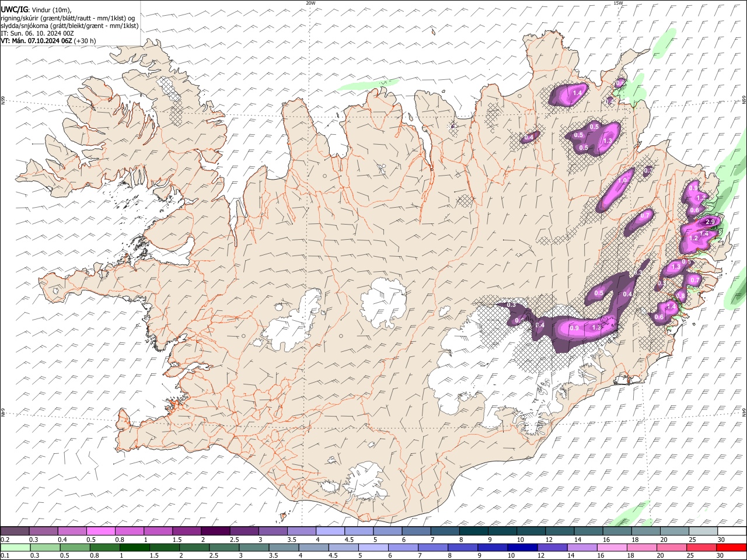
Task: Select the '1.2' snowfall value on the map
Action: click(x=694, y=238)
